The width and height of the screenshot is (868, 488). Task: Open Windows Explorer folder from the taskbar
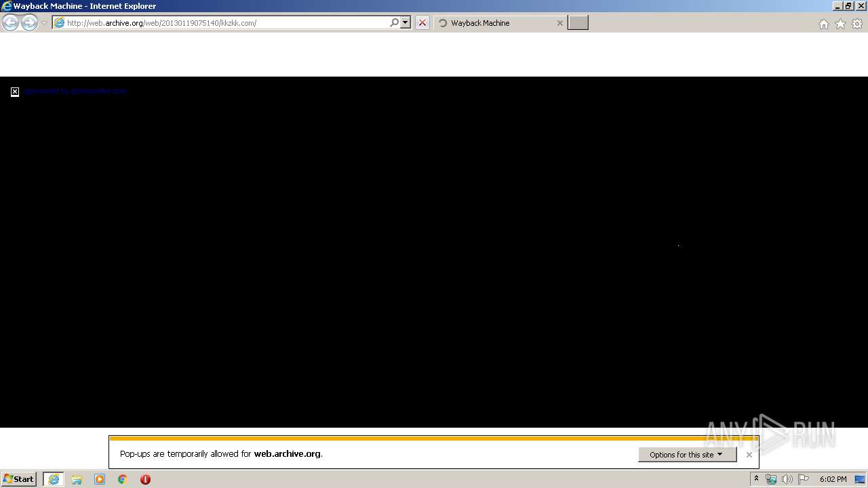pyautogui.click(x=77, y=479)
